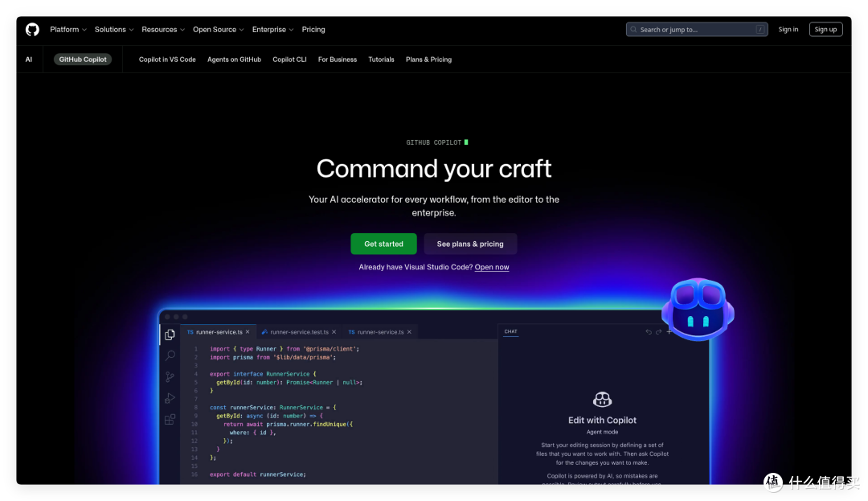This screenshot has width=868, height=501.
Task: Switch to the third runner-service.ts tab
Action: 380,331
